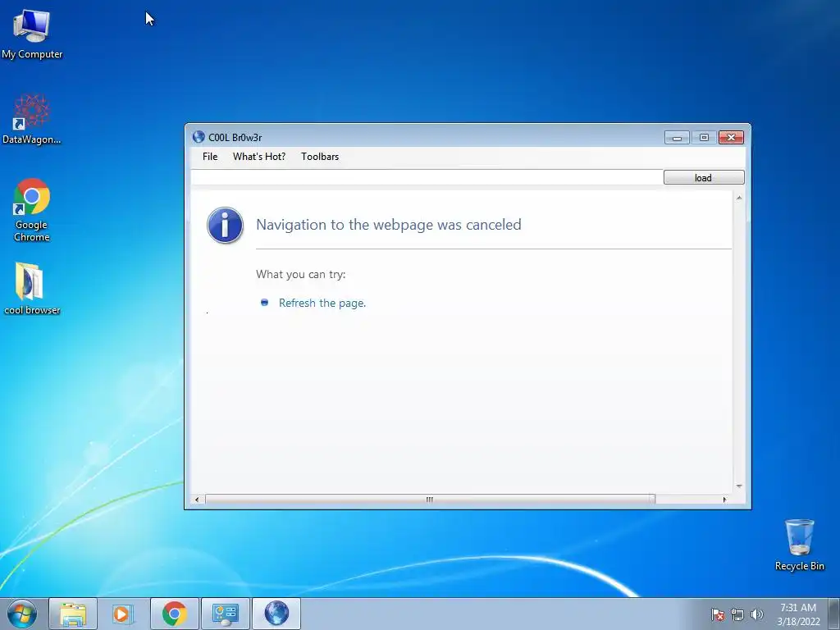Screen dimensions: 840x630
Task: Click the C00L Br0w3r globe taskbar icon
Action: (x=276, y=614)
